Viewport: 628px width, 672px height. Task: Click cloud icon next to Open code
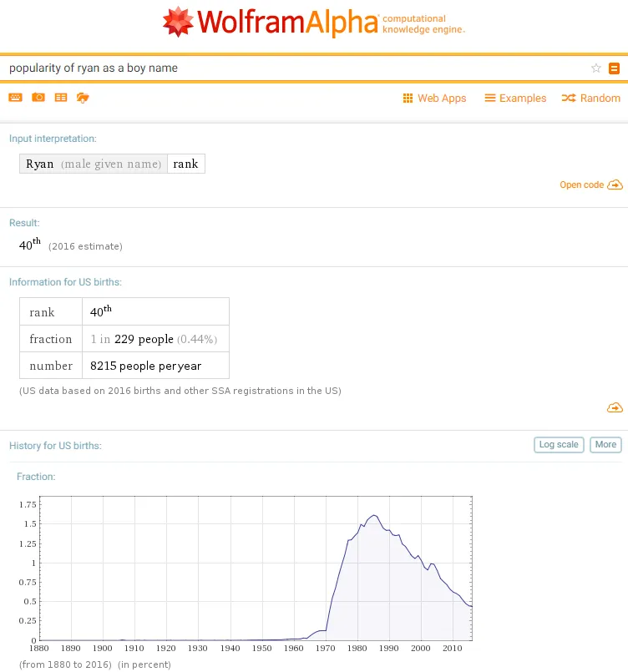pyautogui.click(x=615, y=184)
